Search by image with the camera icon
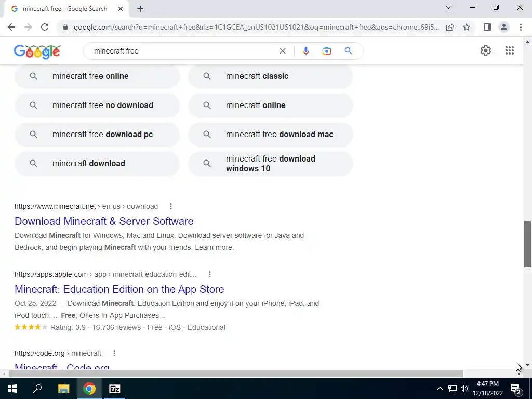The height and width of the screenshot is (399, 532). coord(326,51)
